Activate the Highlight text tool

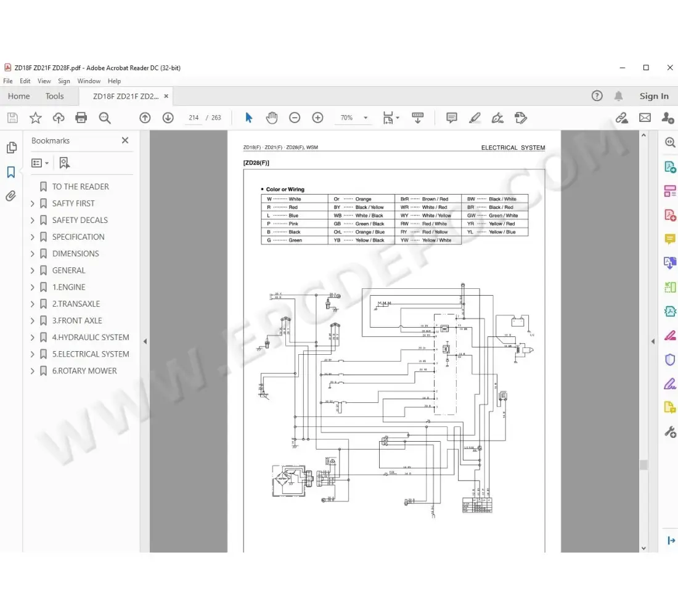click(x=475, y=118)
